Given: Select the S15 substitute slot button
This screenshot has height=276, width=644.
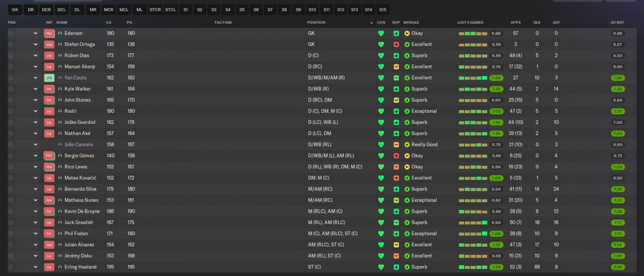Looking at the screenshot, I should click(x=383, y=10).
